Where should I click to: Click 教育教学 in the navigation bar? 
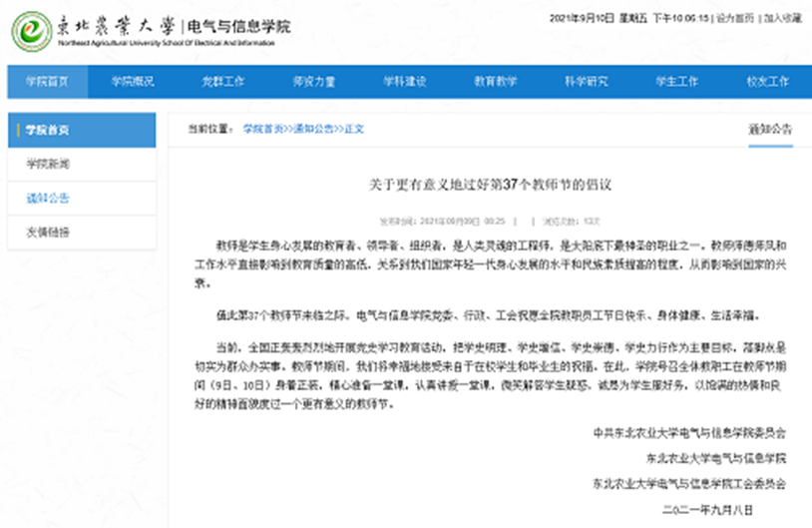tap(495, 82)
